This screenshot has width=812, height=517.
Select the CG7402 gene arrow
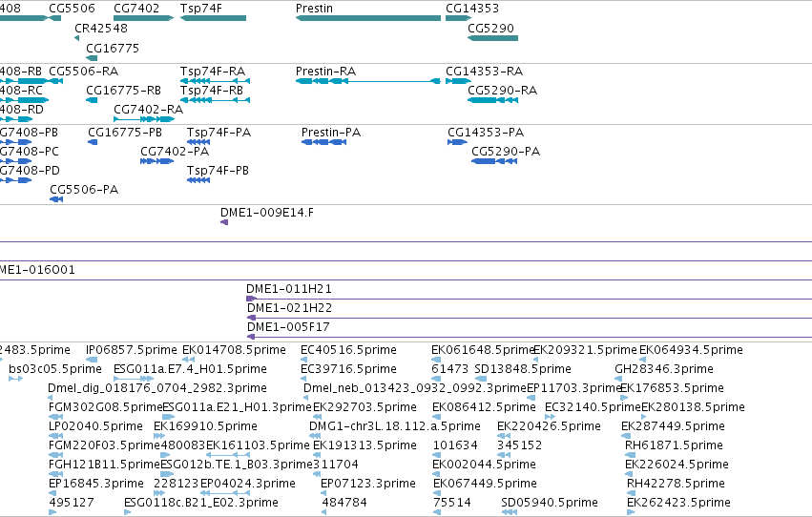pos(143,18)
